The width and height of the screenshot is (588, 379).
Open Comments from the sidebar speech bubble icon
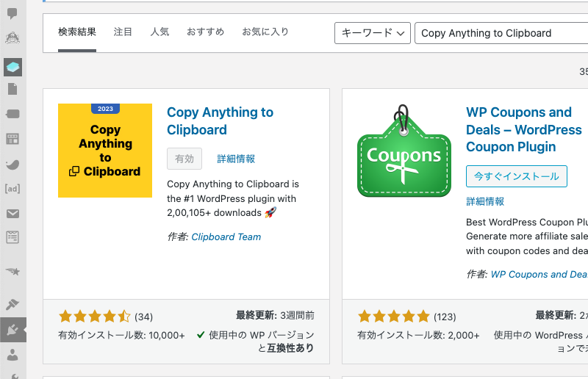pyautogui.click(x=12, y=13)
